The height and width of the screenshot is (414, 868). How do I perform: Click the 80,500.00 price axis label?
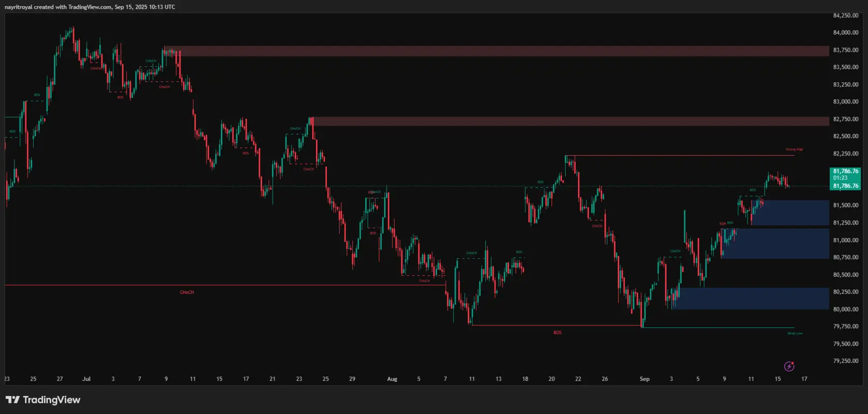[x=846, y=275]
